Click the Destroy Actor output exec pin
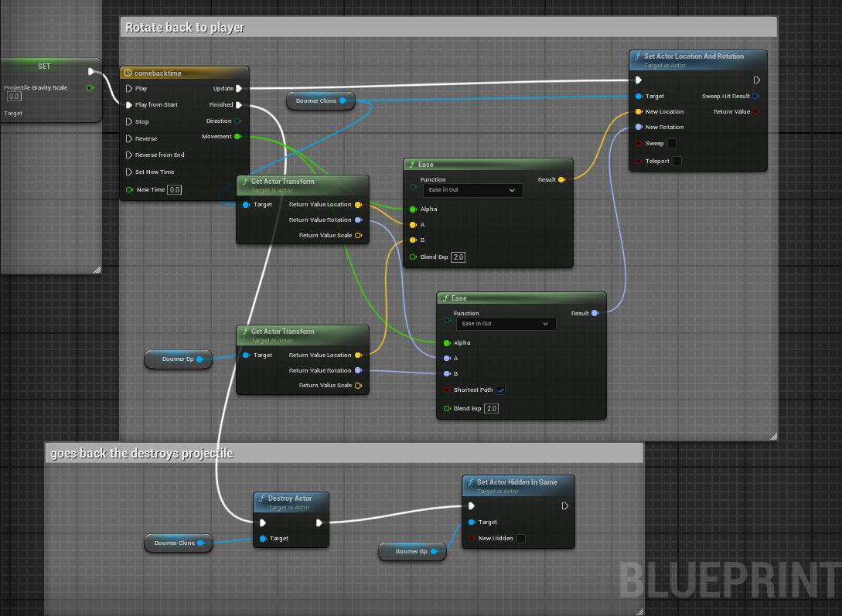The height and width of the screenshot is (616, 842). (x=319, y=523)
